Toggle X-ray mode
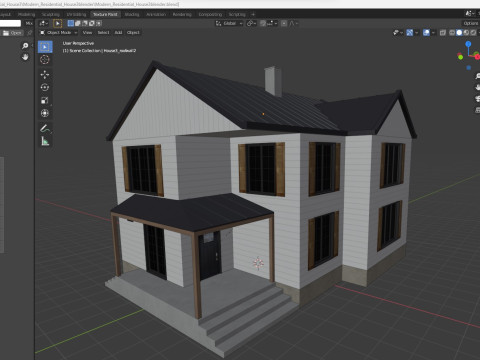This screenshot has height=360, width=480. [x=443, y=33]
